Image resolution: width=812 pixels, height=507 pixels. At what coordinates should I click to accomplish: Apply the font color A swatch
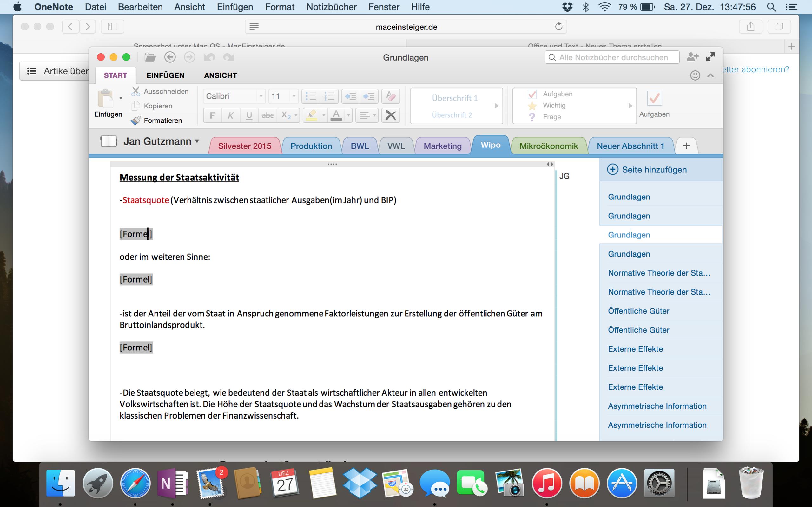pyautogui.click(x=336, y=115)
